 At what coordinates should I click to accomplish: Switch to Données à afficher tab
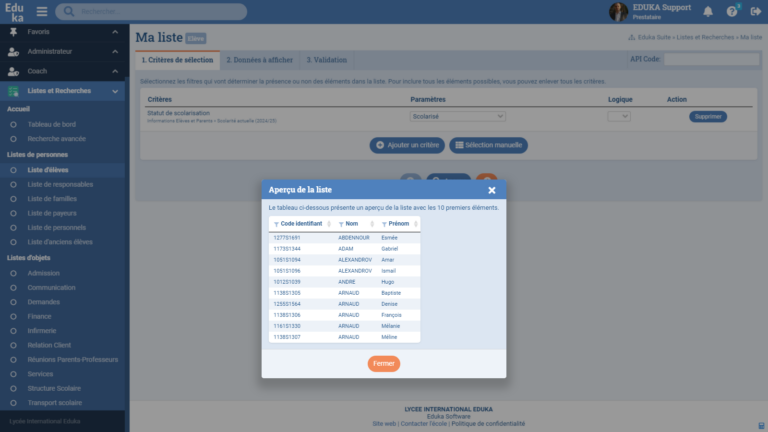pyautogui.click(x=259, y=60)
